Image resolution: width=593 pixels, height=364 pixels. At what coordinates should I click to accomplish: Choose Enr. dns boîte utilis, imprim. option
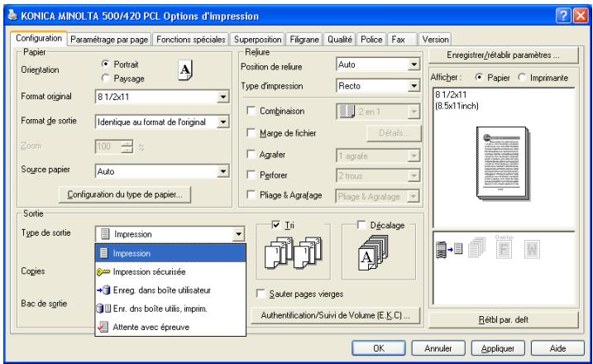(x=170, y=309)
